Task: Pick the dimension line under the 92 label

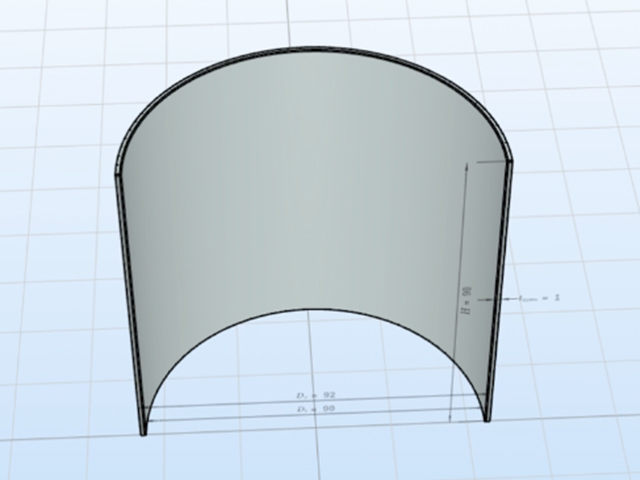Action: point(314,402)
